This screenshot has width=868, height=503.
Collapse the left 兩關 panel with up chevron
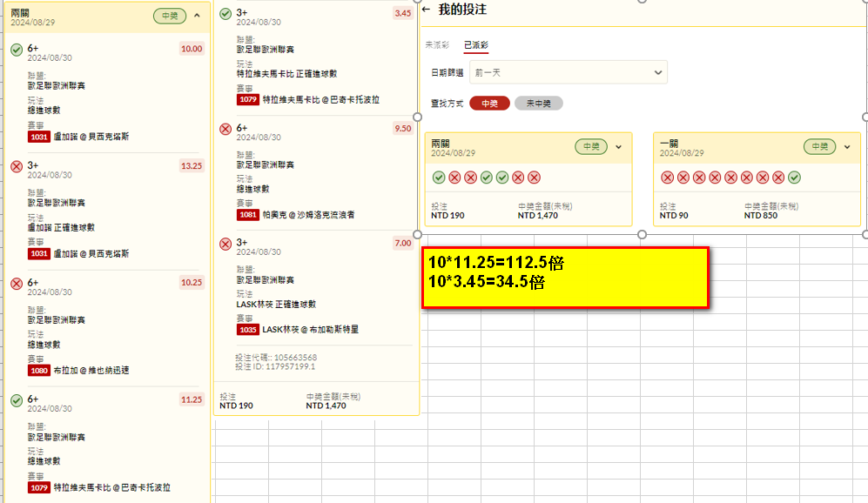(197, 16)
